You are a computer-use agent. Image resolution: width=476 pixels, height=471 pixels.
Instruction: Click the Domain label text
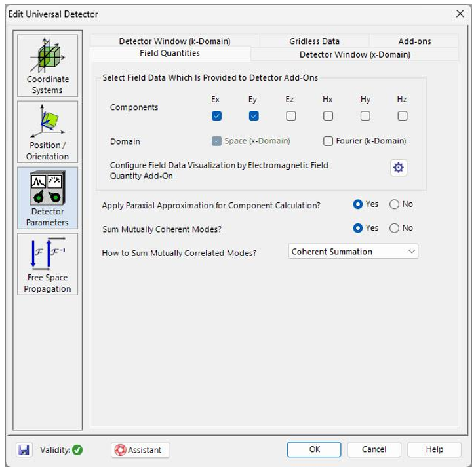pyautogui.click(x=125, y=141)
